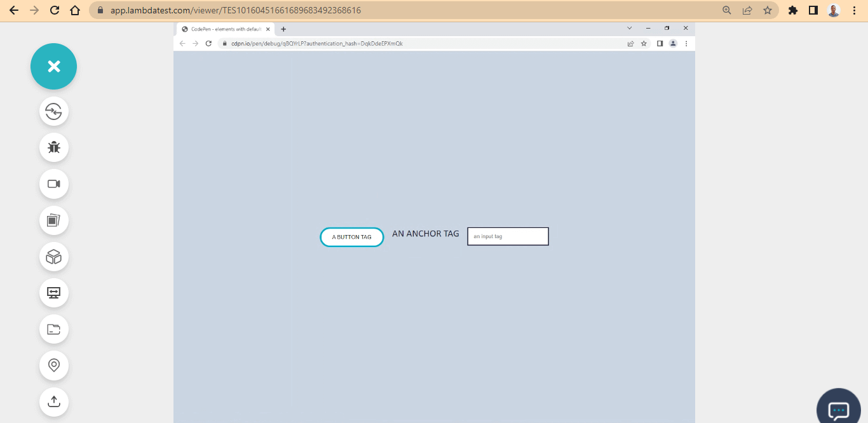
Task: Click the upload icon in sidebar
Action: 54,401
